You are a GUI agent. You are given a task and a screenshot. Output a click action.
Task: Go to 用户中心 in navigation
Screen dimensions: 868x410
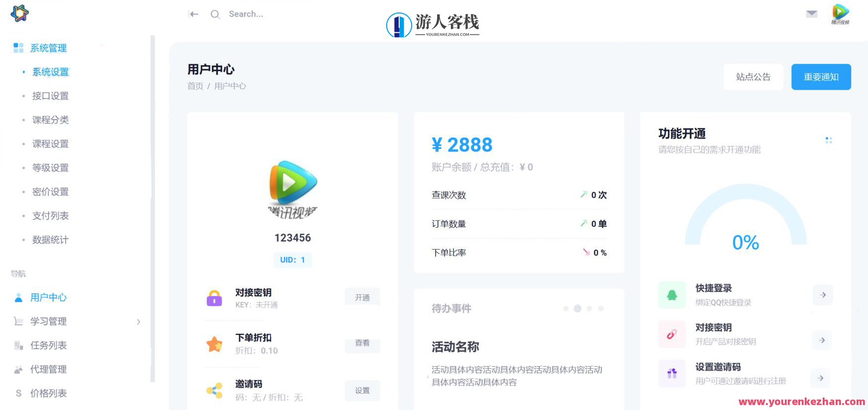coord(48,297)
